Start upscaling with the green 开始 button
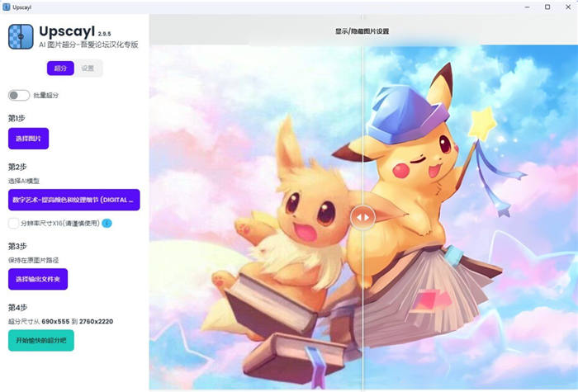This screenshot has height=392, width=578. coord(41,340)
